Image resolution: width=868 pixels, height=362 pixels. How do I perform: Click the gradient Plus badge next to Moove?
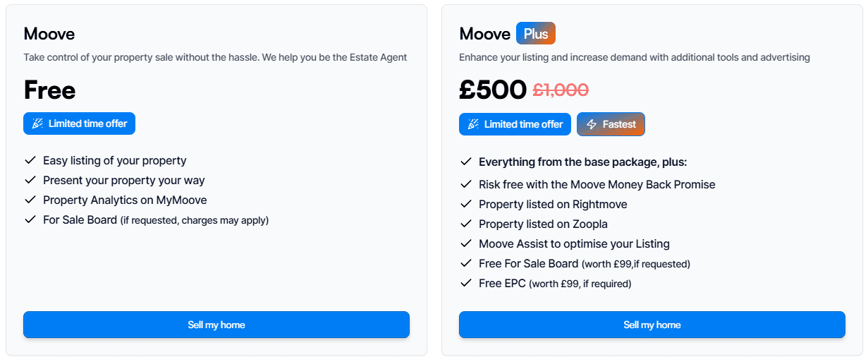tap(536, 34)
